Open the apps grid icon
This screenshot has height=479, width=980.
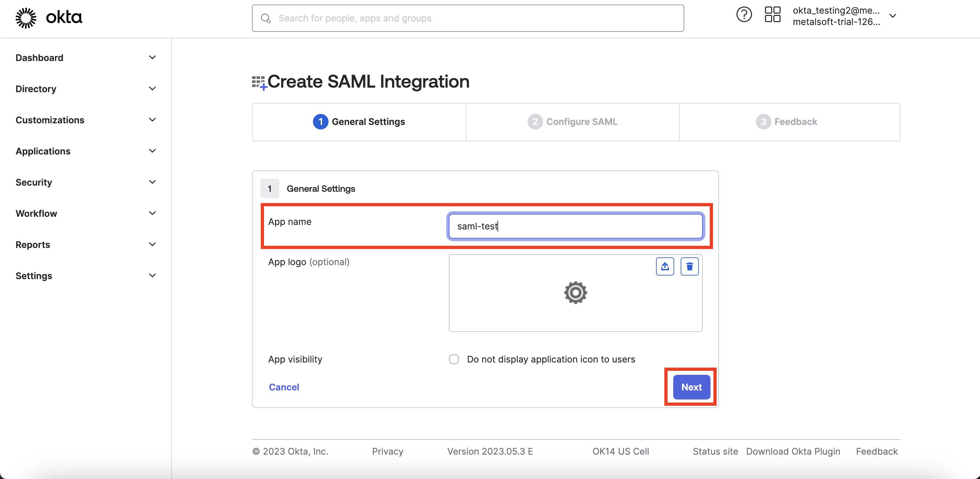[x=772, y=15]
